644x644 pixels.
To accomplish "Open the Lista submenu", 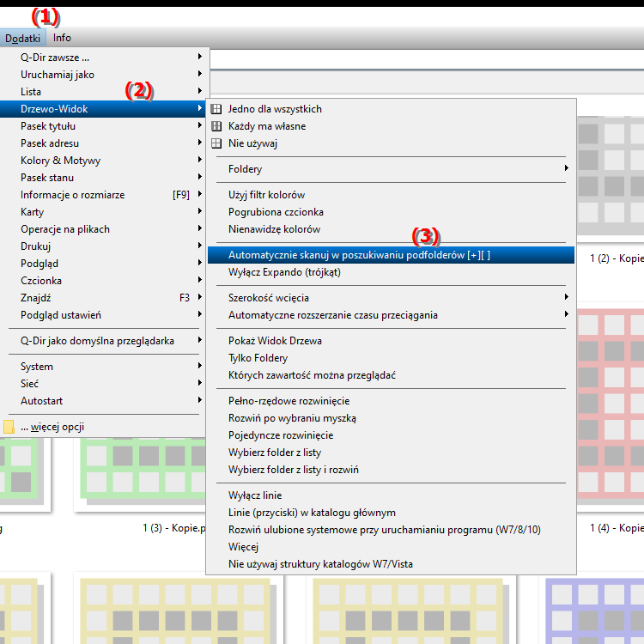I will (x=103, y=92).
